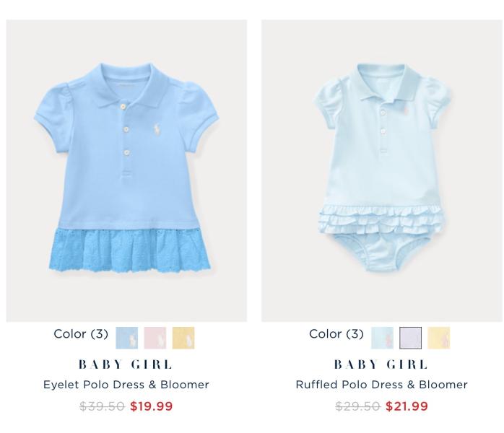Open Ruffled Polo Dress & Bloomer link

click(381, 385)
